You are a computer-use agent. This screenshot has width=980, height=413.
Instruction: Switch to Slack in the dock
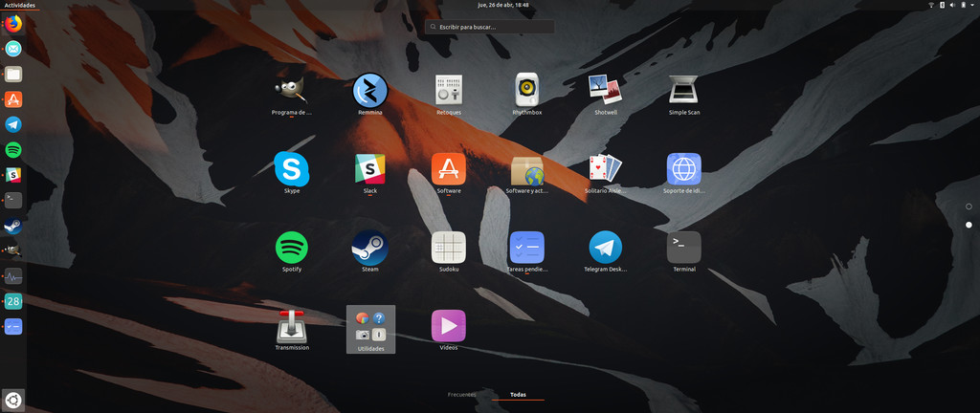[13, 175]
